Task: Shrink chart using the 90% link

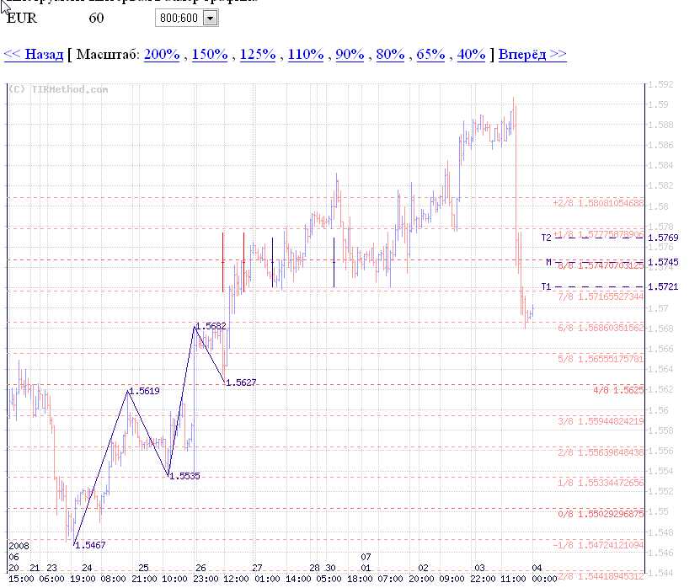Action: (350, 55)
